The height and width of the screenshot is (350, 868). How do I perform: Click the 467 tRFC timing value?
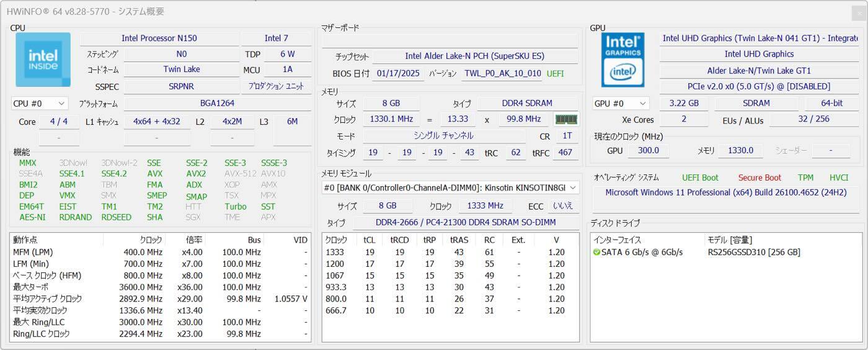[565, 153]
